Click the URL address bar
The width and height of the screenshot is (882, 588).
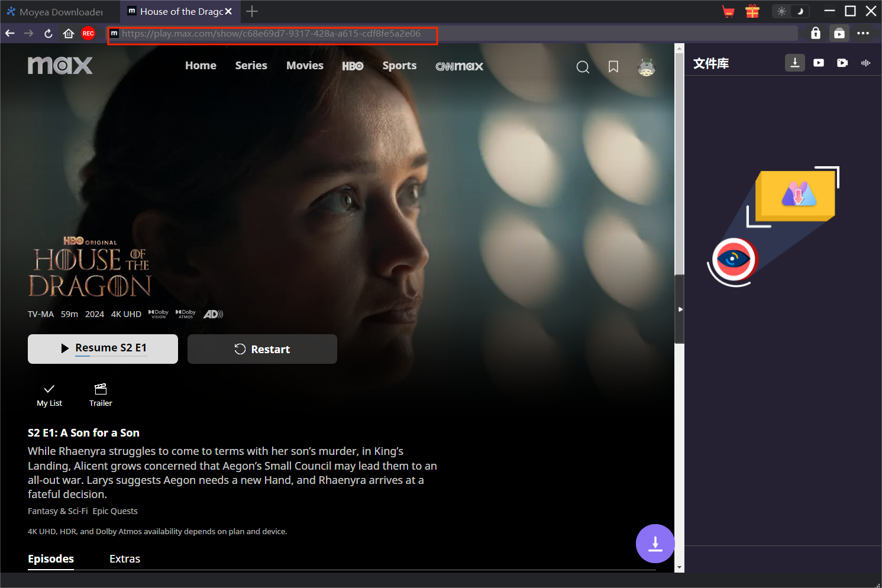[x=453, y=34]
